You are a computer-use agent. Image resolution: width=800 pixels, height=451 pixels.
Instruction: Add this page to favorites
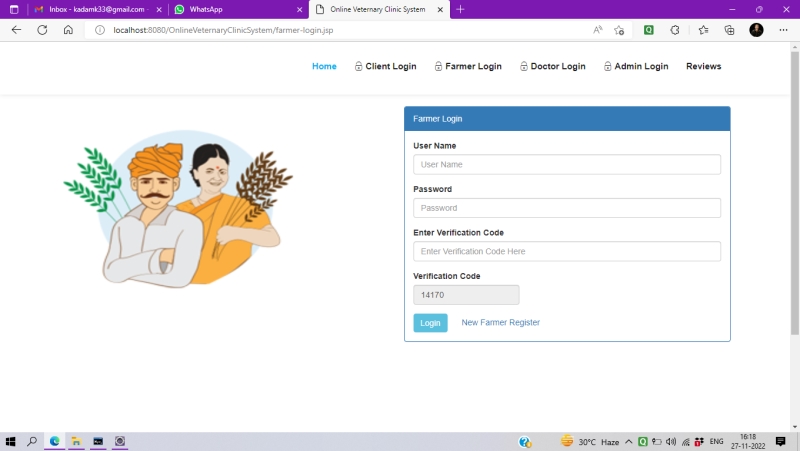click(x=619, y=30)
